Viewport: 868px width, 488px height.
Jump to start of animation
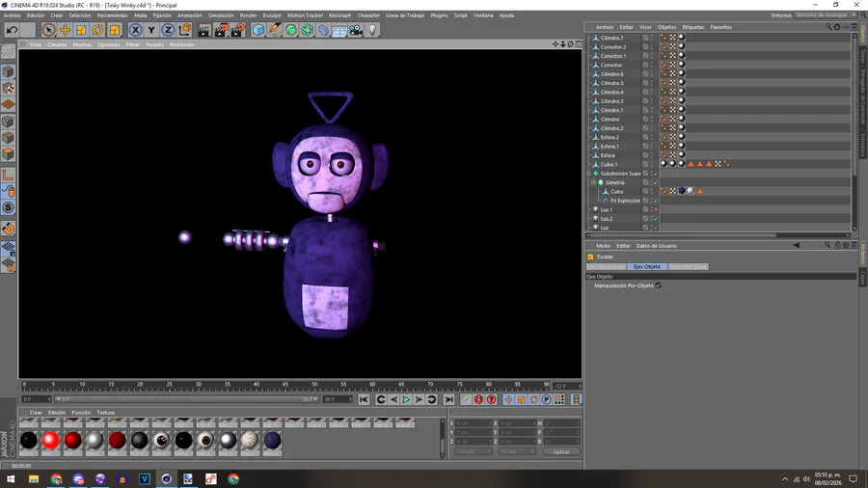pyautogui.click(x=364, y=399)
